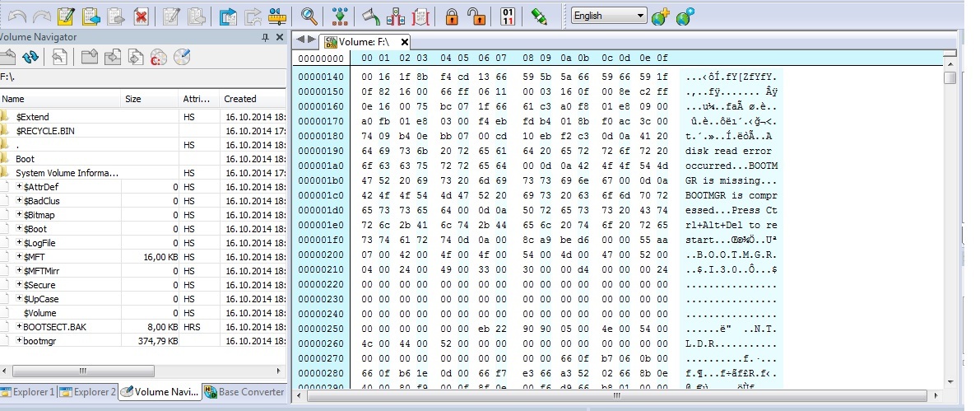This screenshot has height=411, width=980.
Task: Click the blue export arrow icon
Action: coord(228,16)
